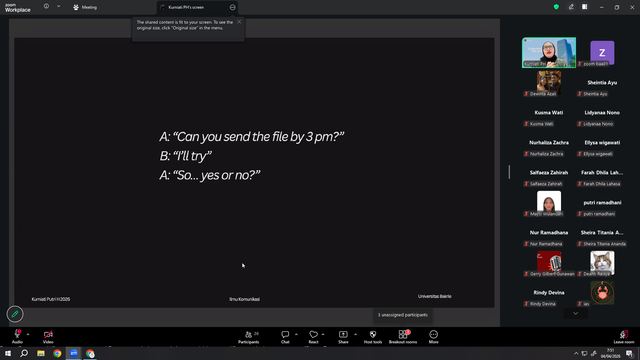
Task: Show more participants with down chevron
Action: 576,313
